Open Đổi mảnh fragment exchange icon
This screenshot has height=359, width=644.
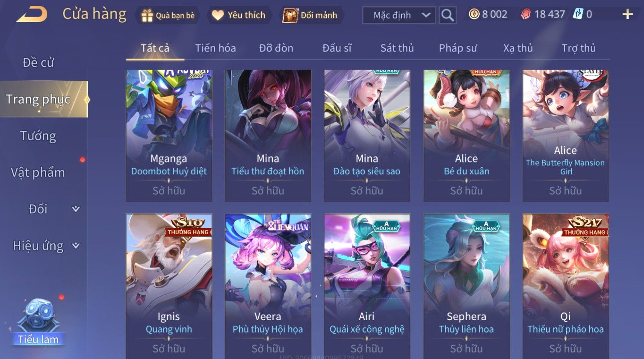[290, 15]
